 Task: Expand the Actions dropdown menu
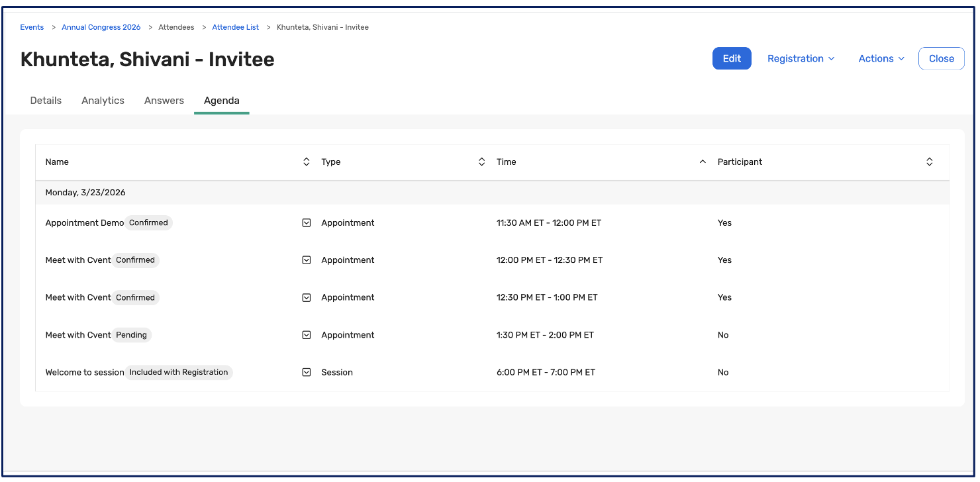pyautogui.click(x=881, y=58)
